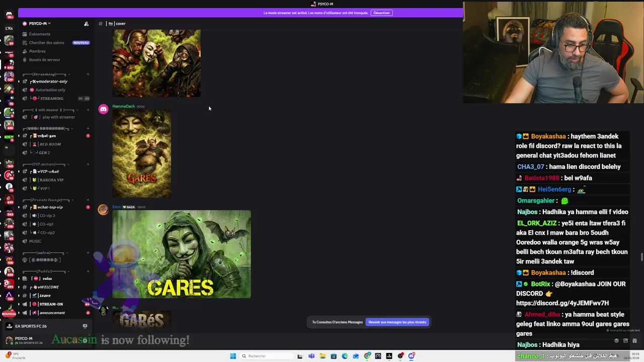The height and width of the screenshot is (362, 644).
Task: Open the Événements entry
Action: (39, 34)
